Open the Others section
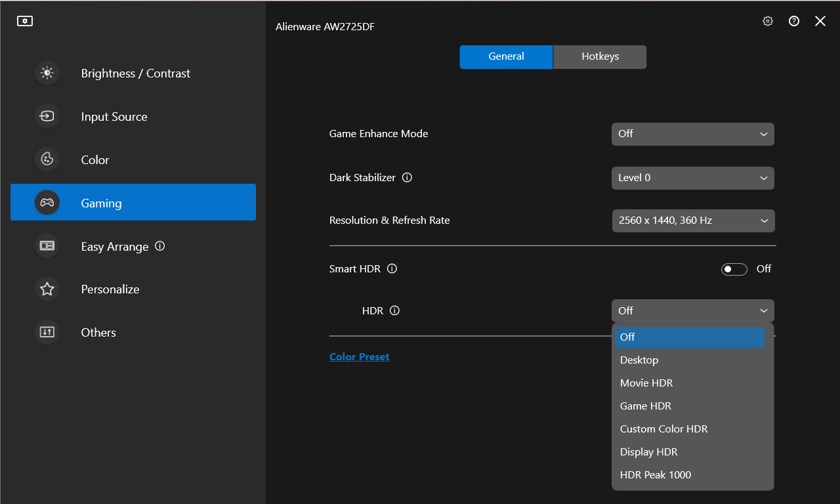The image size is (840, 504). pyautogui.click(x=133, y=332)
